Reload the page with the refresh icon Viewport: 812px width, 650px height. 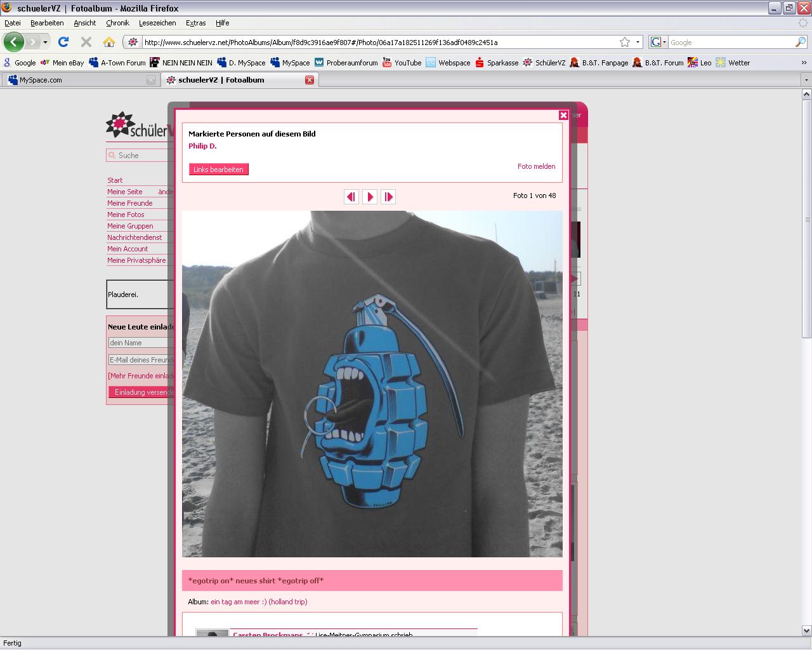(63, 43)
